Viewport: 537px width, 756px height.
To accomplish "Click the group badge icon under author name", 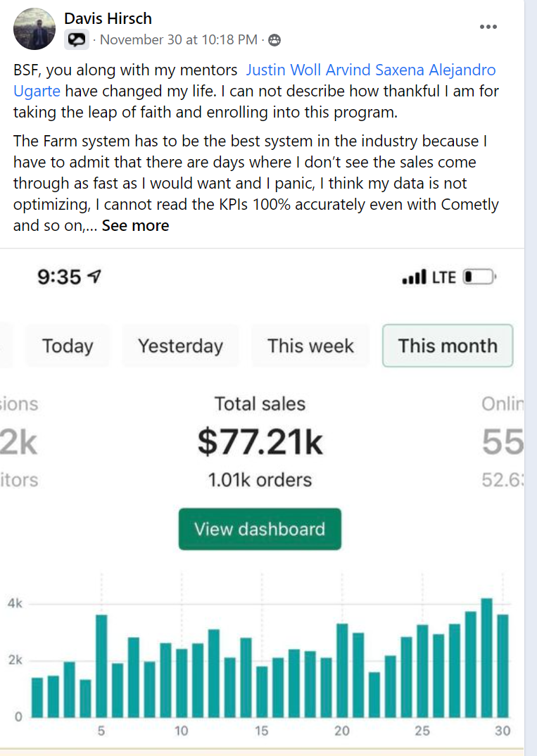I will [76, 40].
